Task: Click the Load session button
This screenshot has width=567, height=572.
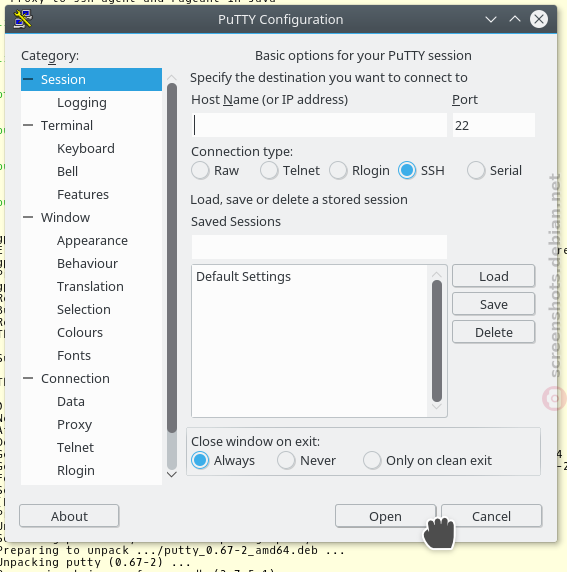Action: pyautogui.click(x=494, y=276)
